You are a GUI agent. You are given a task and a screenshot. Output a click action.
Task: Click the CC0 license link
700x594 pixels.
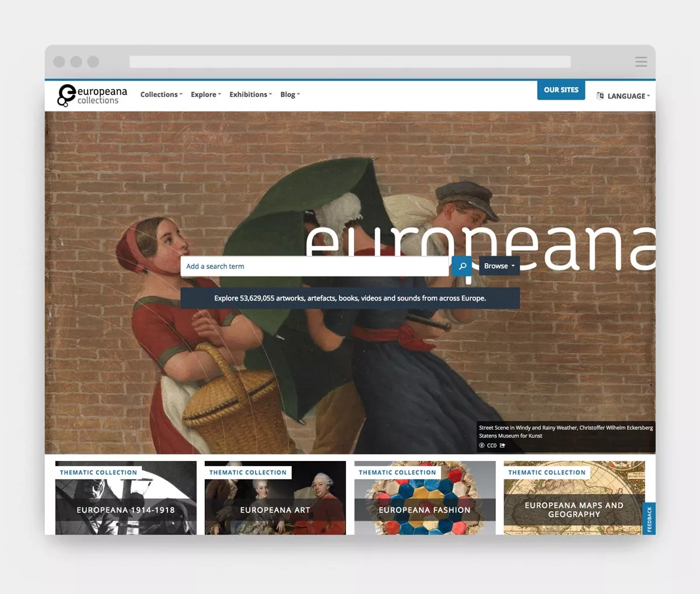point(491,445)
